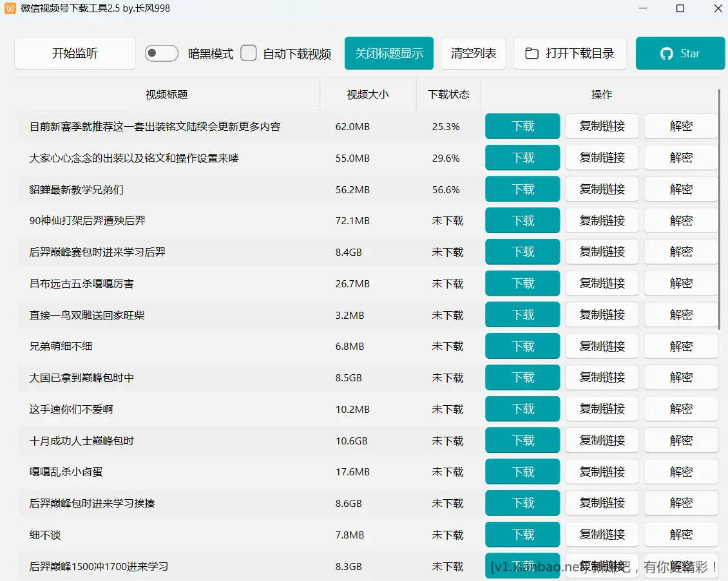Click the vertical scrollbar of the list
Image resolution: width=728 pixels, height=581 pixels.
pyautogui.click(x=720, y=206)
